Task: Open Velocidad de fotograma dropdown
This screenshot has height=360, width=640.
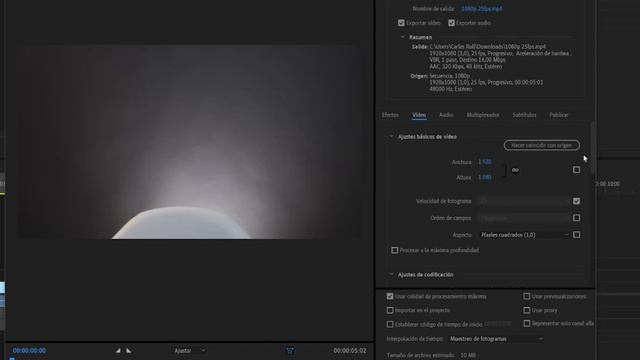Action: pos(524,201)
